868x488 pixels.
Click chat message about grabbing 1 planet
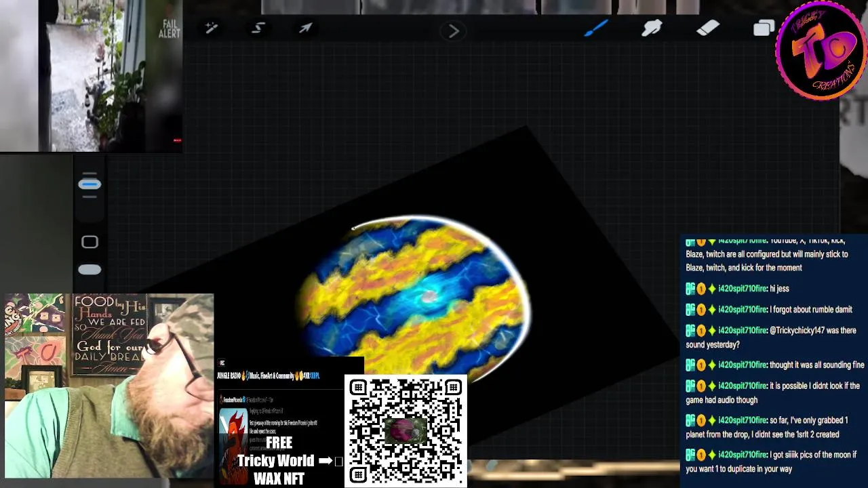[772, 428]
